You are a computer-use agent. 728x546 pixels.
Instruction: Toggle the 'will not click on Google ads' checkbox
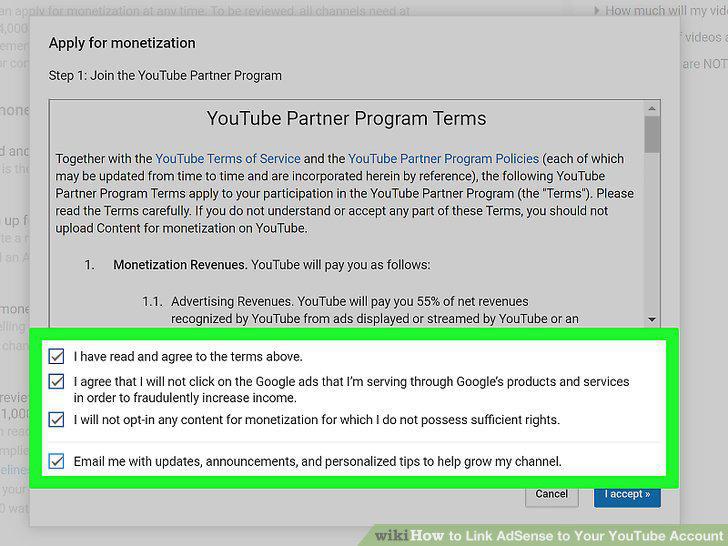click(x=57, y=382)
